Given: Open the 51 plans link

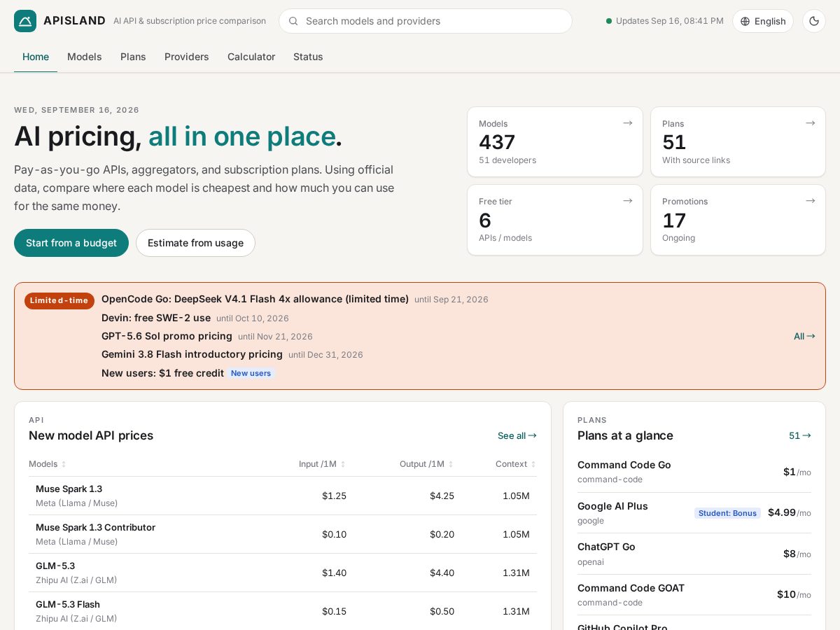Looking at the screenshot, I should click(x=800, y=435).
